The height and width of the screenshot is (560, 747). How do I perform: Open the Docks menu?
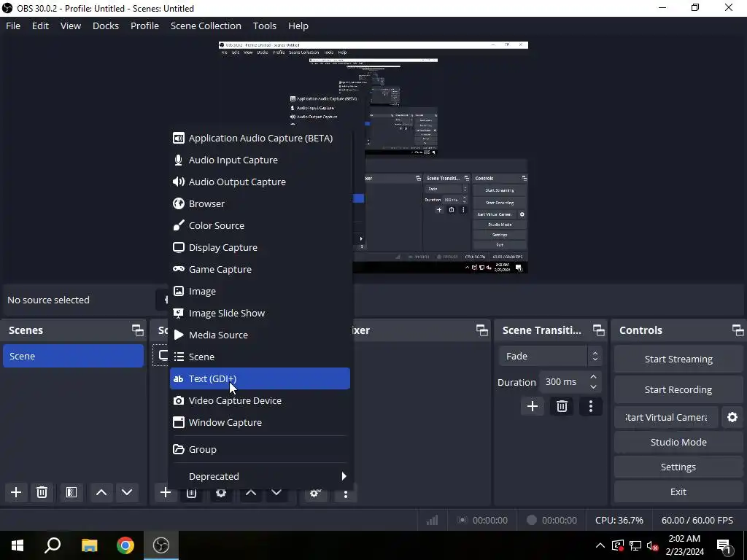click(106, 26)
